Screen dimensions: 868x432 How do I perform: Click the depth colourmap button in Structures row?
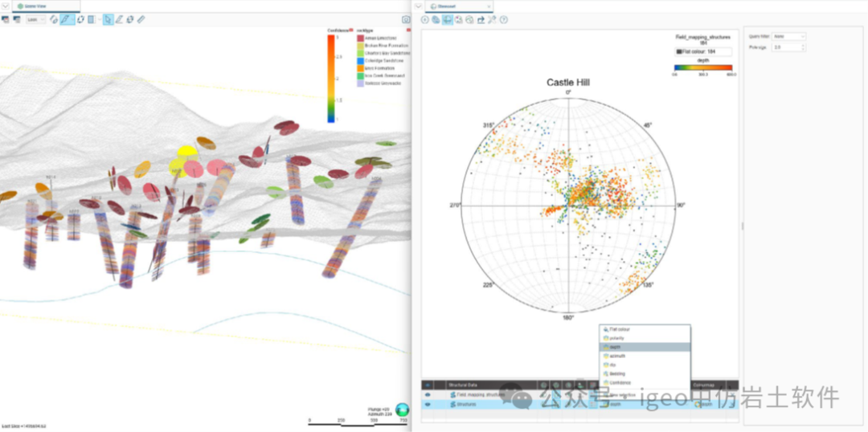pos(703,405)
